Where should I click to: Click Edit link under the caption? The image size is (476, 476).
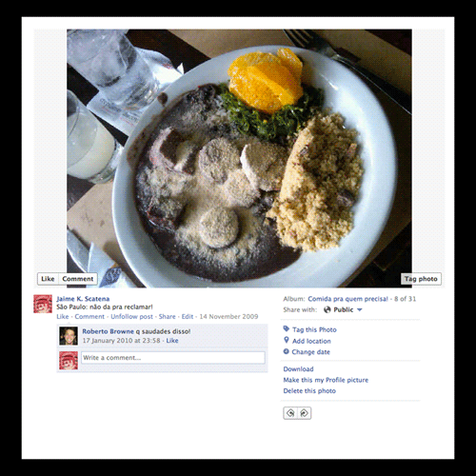click(x=188, y=316)
